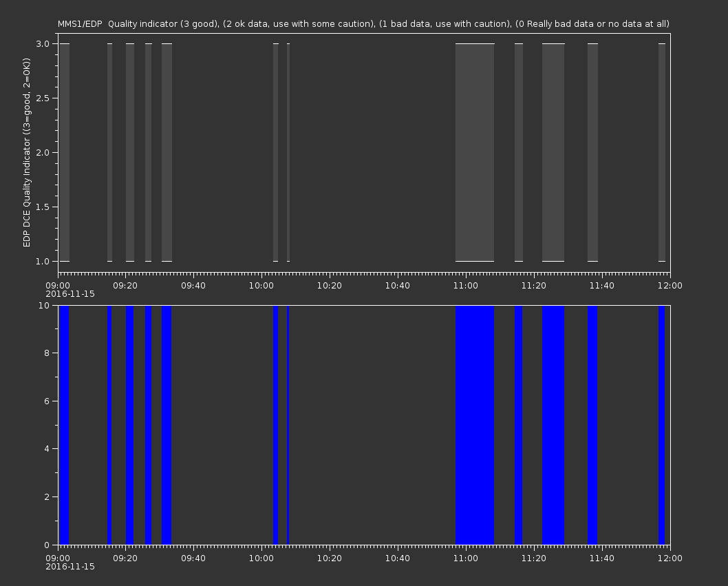Image resolution: width=728 pixels, height=586 pixels.
Task: Click the 11:20 time label under lower plot
Action: [x=533, y=558]
